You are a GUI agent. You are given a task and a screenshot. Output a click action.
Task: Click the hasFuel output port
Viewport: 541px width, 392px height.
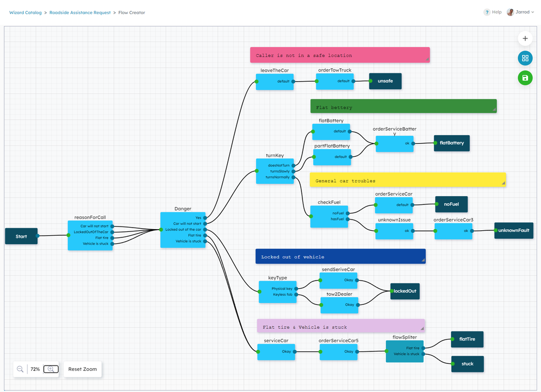point(347,220)
